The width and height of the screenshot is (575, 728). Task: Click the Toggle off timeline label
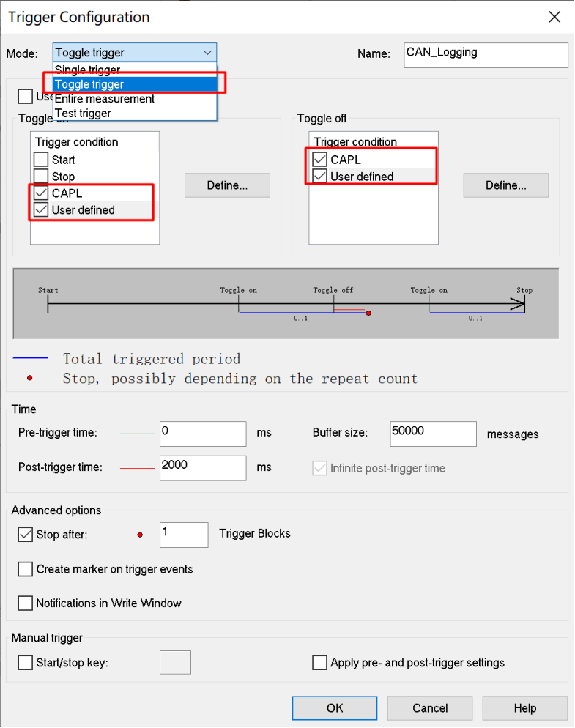[333, 290]
